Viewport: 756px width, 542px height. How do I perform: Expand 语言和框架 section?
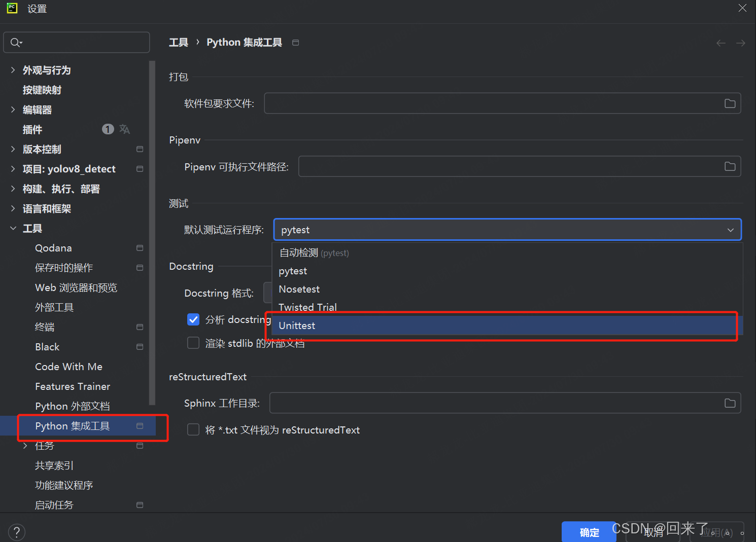point(13,208)
